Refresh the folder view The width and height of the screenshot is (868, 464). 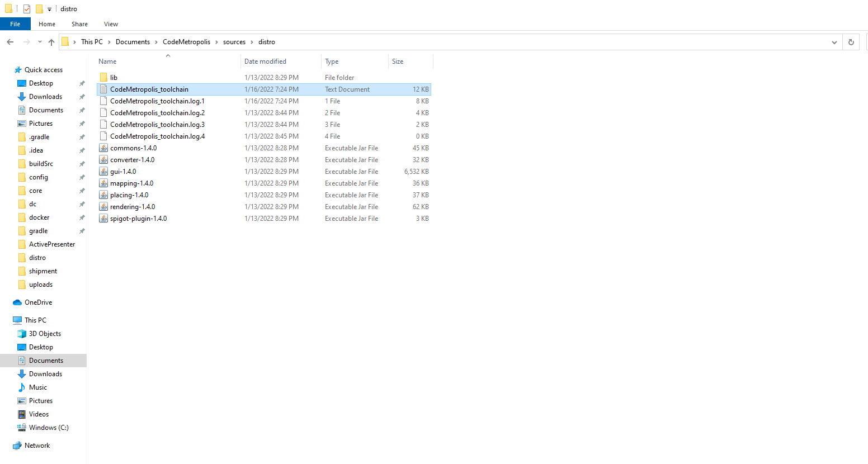coord(851,42)
